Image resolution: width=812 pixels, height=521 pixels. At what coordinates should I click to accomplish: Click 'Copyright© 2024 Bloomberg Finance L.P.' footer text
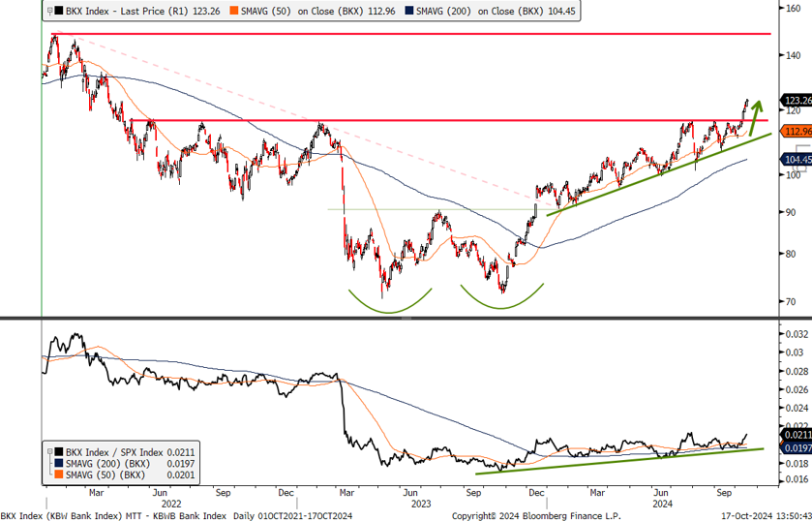(x=536, y=516)
